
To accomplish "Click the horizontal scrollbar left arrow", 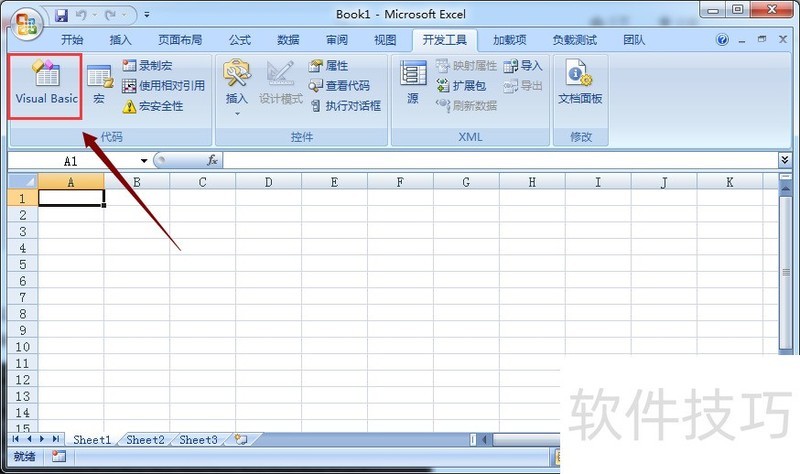I will click(485, 439).
